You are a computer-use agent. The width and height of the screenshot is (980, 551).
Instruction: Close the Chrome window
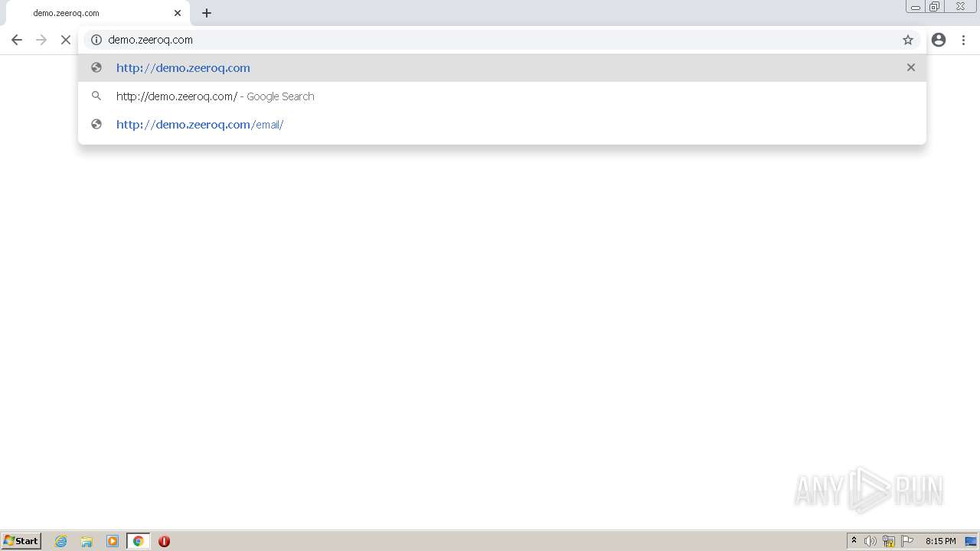coord(960,7)
